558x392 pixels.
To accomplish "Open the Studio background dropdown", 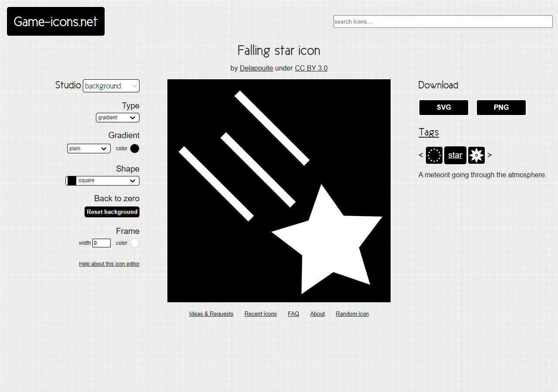I will click(x=111, y=86).
